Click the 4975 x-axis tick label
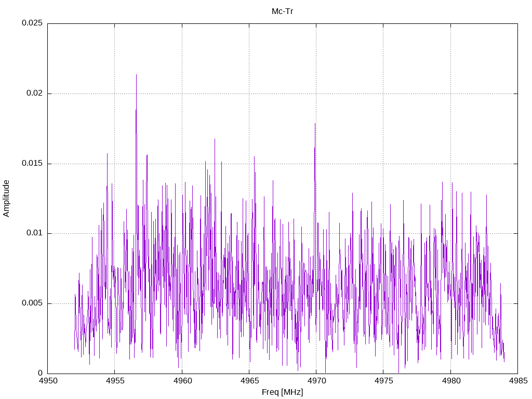The height and width of the screenshot is (399, 532). click(x=383, y=381)
